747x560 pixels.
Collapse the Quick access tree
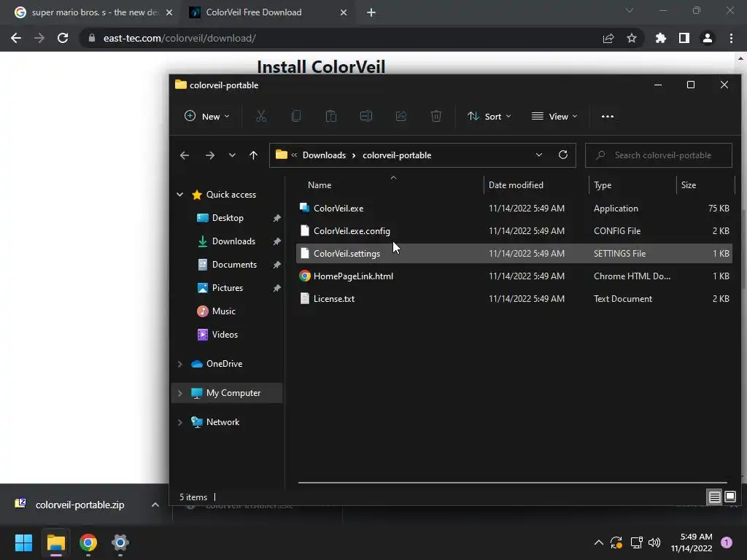pos(179,194)
